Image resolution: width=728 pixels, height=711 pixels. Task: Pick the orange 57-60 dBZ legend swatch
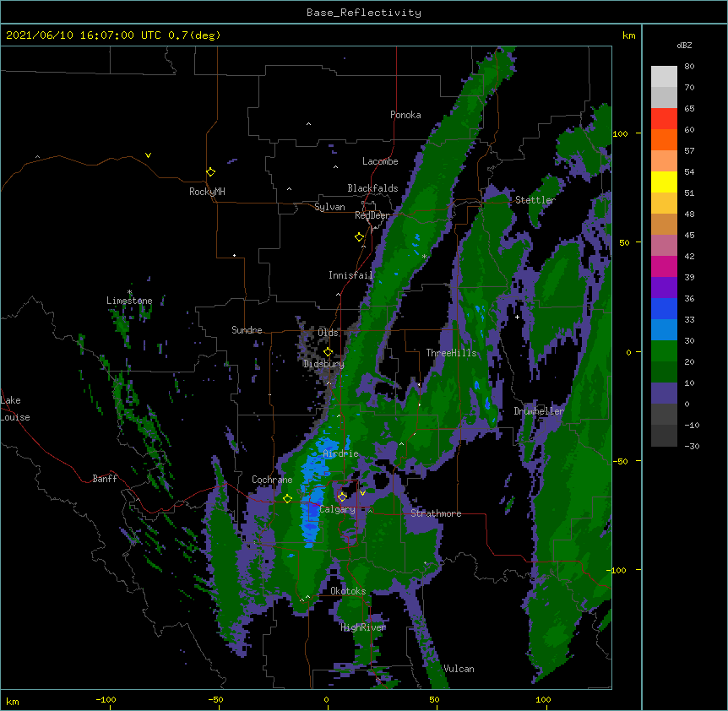(x=664, y=139)
